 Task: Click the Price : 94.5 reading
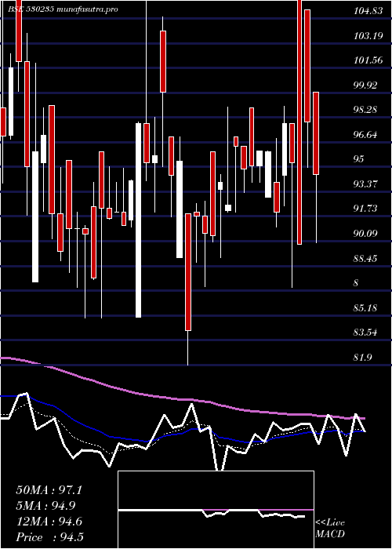click(49, 537)
